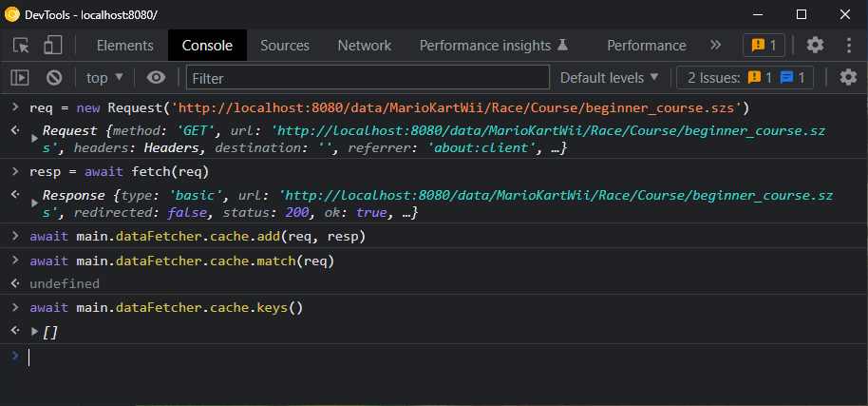Open the issues counter badge showing 1
Image resolution: width=868 pixels, height=406 pixels.
(x=764, y=46)
